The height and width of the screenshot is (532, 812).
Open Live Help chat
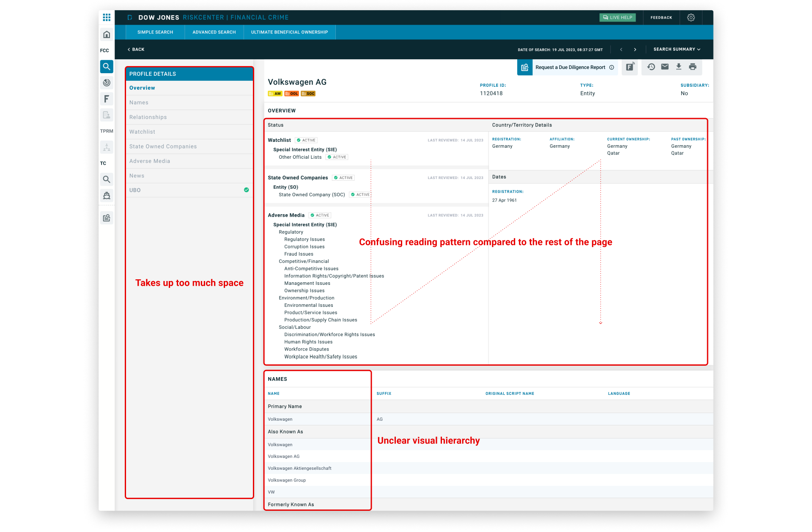[x=617, y=17]
